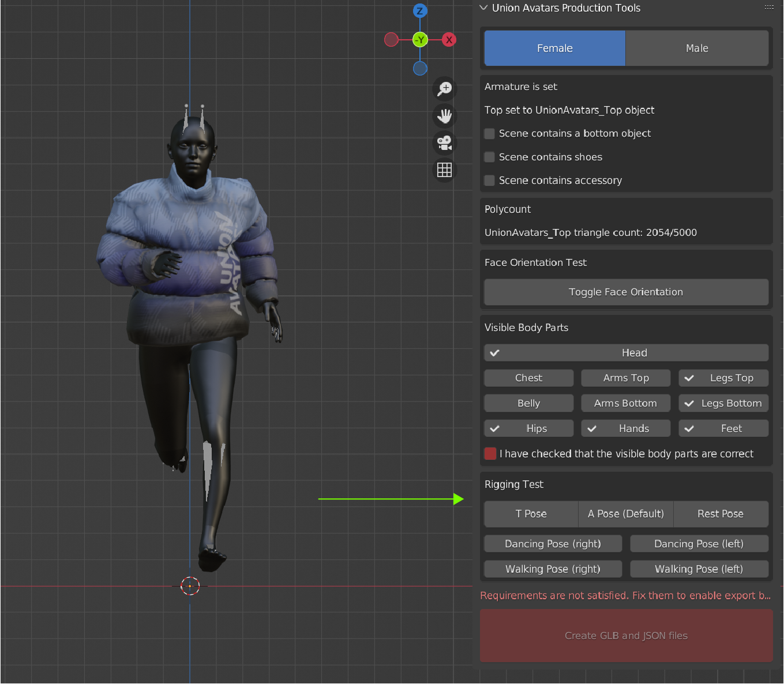Image resolution: width=784 pixels, height=684 pixels.
Task: Select the Female avatar option
Action: coord(555,48)
